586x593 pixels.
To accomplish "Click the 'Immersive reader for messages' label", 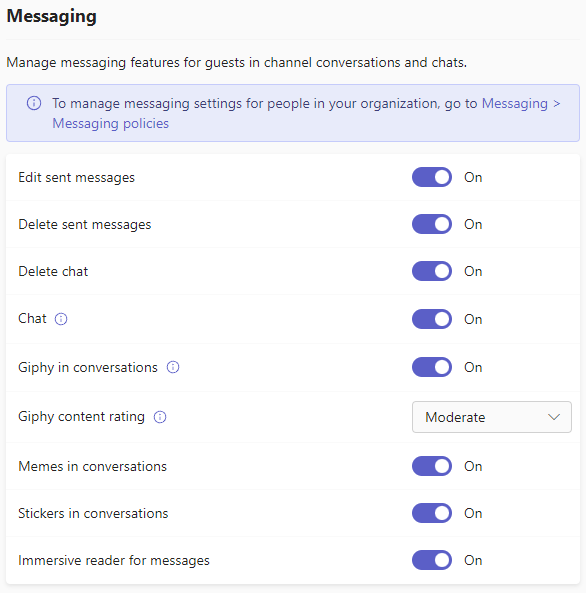I will tap(114, 560).
